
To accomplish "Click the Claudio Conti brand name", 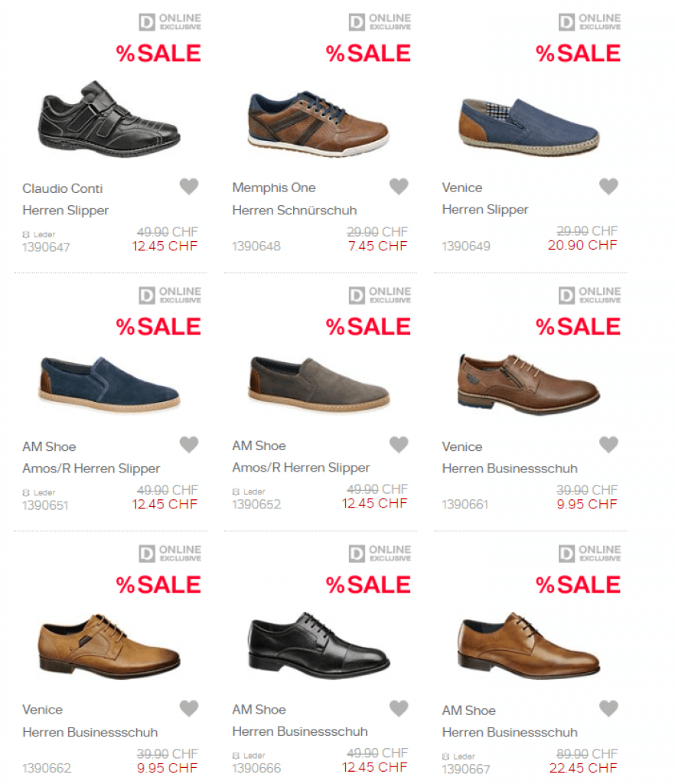I will tap(63, 188).
